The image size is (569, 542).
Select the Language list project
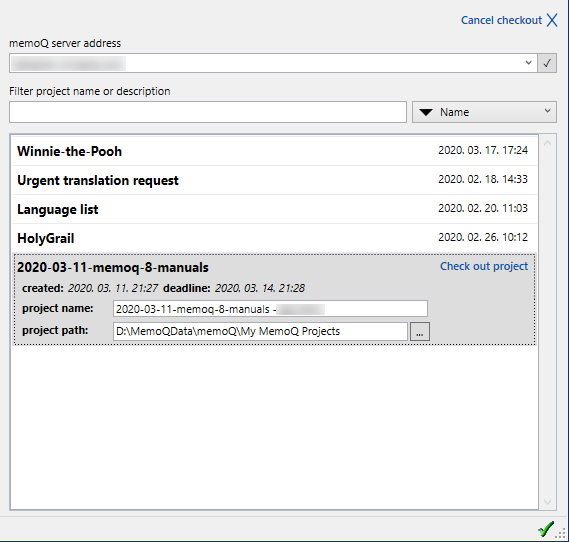pyautogui.click(x=274, y=209)
